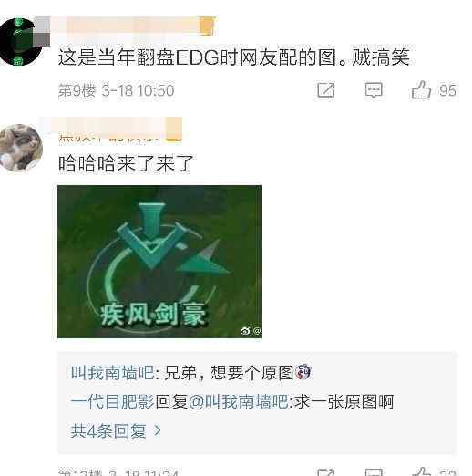472x476 pixels.
Task: View the 疾风剑豪 image in full
Action: coord(159,262)
